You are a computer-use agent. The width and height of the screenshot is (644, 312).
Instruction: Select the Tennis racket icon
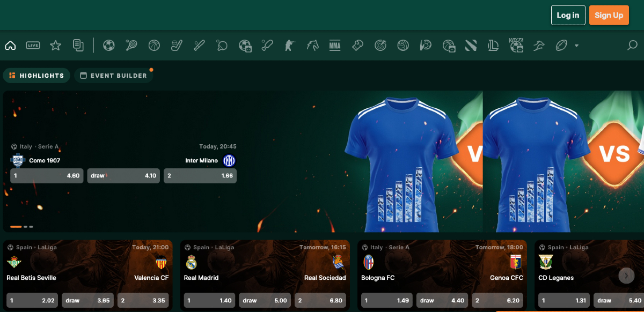pos(131,46)
